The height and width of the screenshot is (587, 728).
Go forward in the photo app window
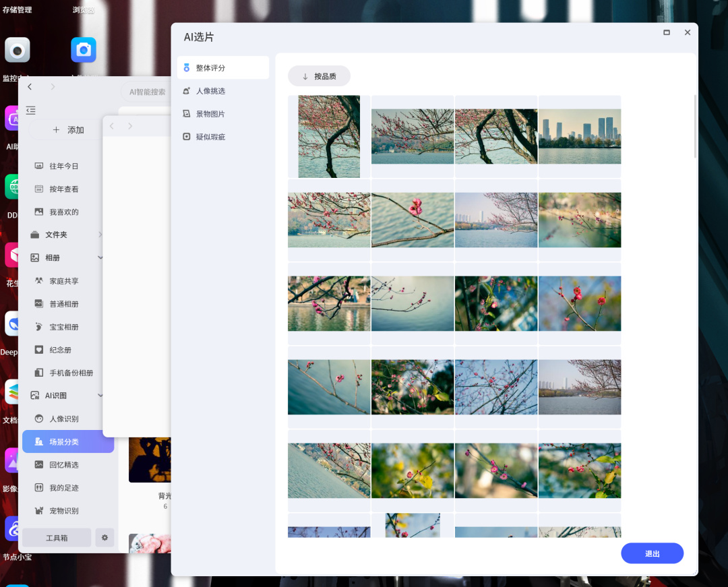tap(53, 87)
